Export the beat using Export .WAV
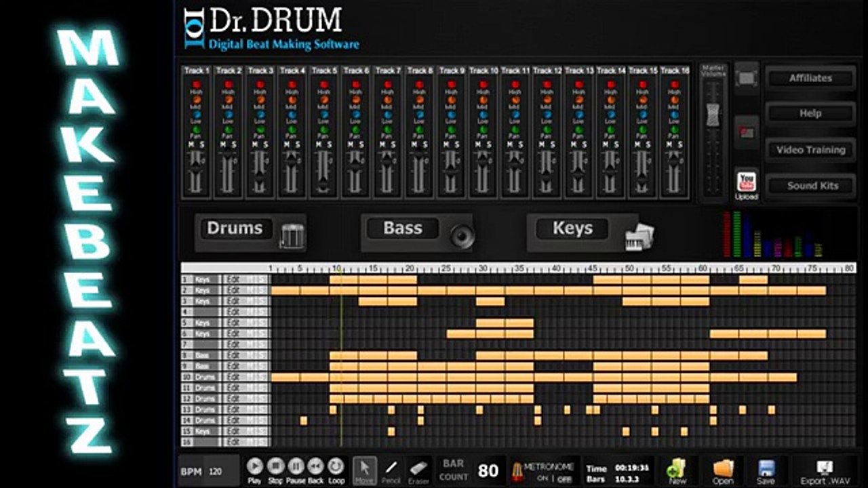The image size is (868, 488). click(825, 472)
